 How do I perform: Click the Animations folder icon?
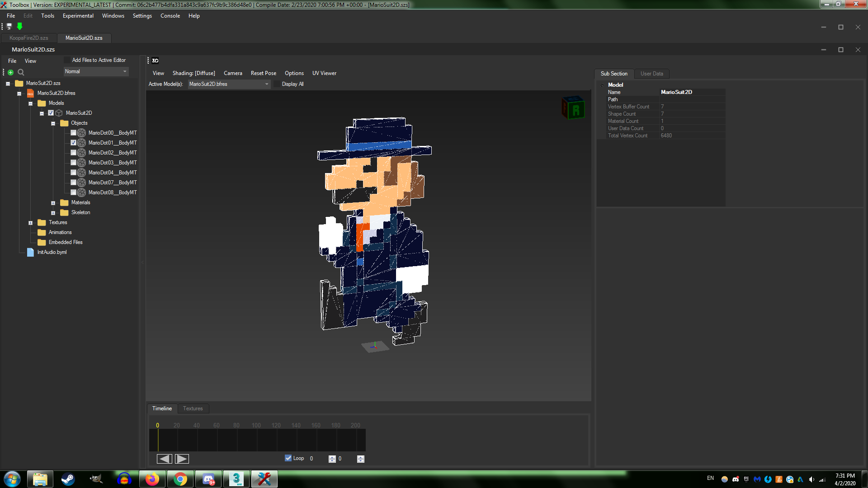pyautogui.click(x=42, y=232)
